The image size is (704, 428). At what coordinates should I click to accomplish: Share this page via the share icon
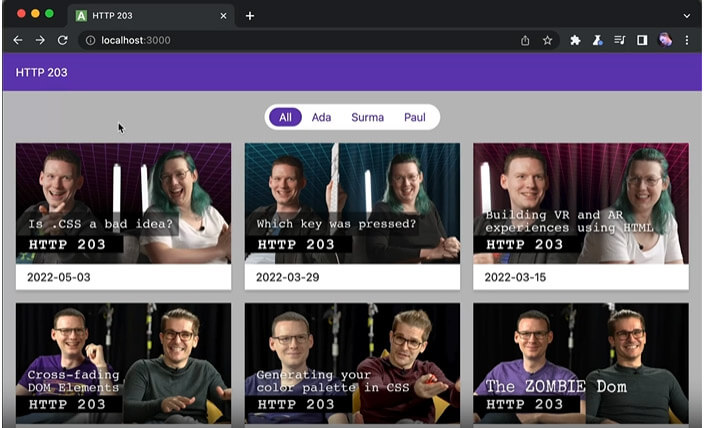(x=525, y=40)
